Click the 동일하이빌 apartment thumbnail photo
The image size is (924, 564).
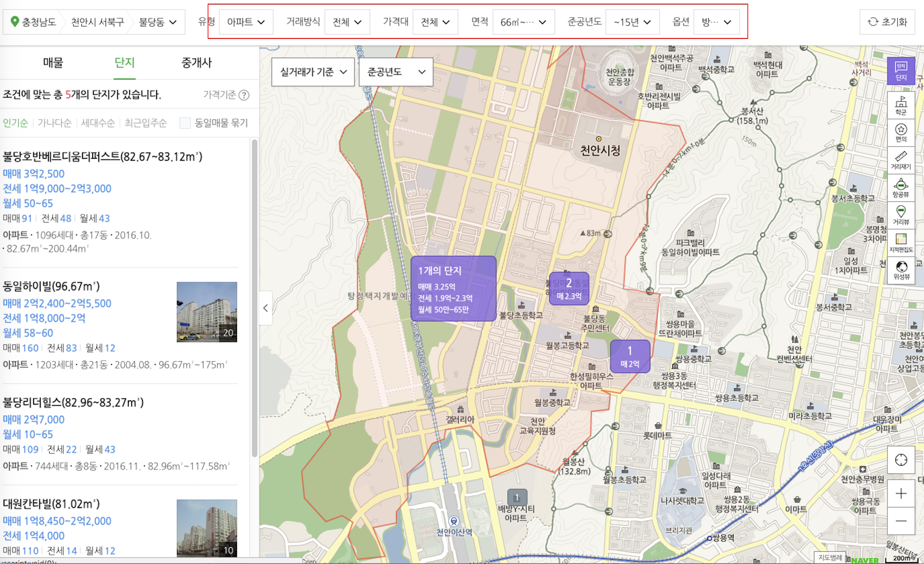207,312
